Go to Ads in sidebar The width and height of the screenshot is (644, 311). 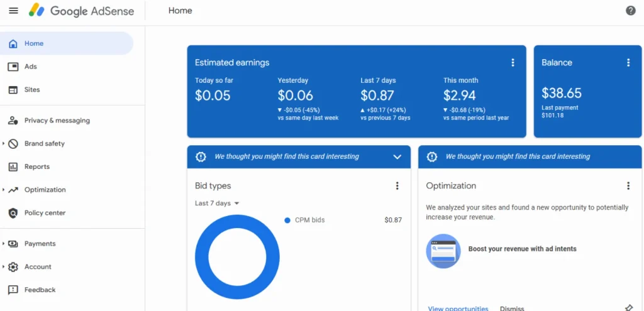click(x=30, y=67)
